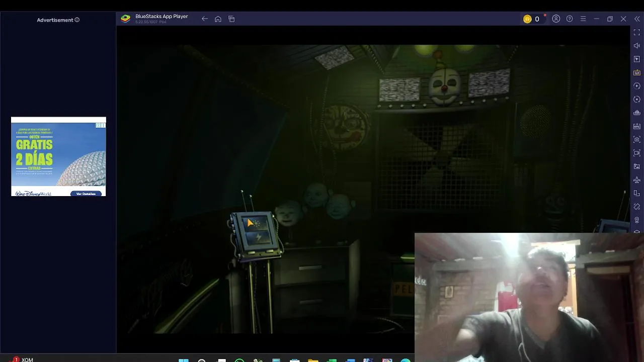Open game controls keyboard icon

637,73
